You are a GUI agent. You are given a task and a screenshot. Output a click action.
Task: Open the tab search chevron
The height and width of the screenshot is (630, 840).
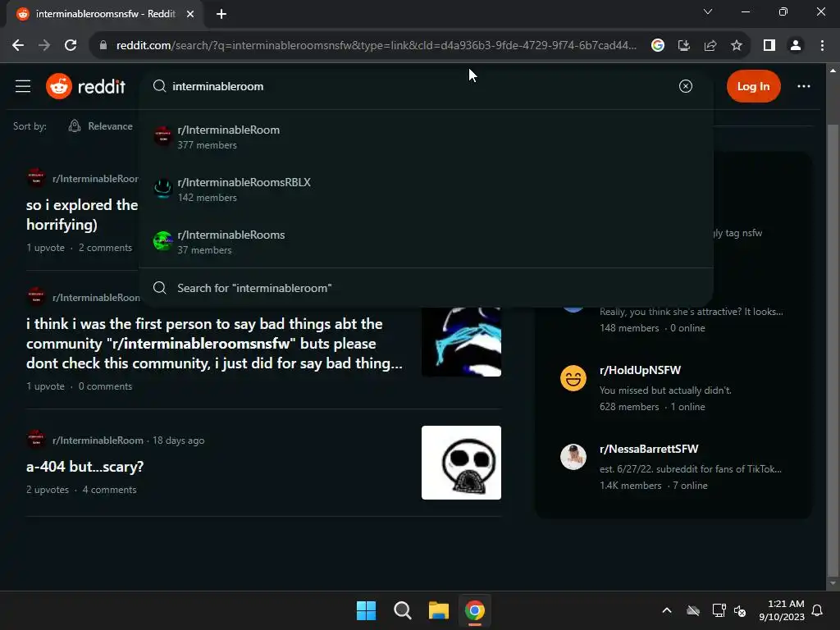click(708, 11)
